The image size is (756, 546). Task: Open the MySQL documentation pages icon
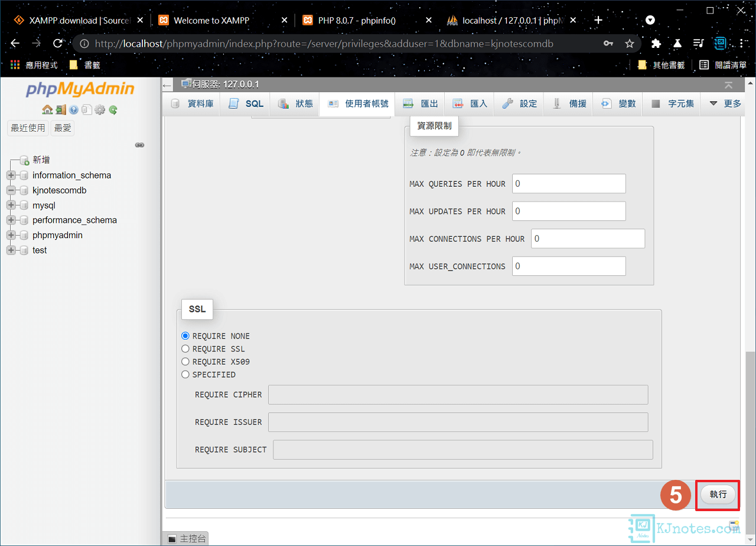pos(87,109)
